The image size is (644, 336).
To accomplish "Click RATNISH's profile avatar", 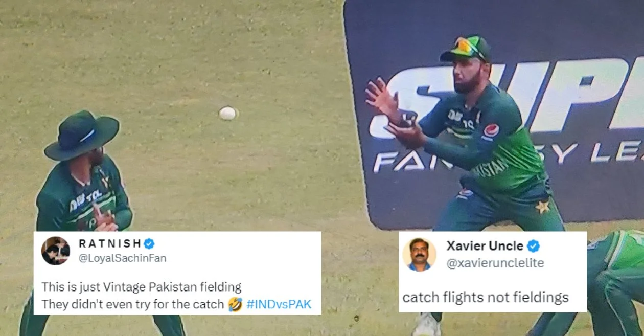I will 56,251.
